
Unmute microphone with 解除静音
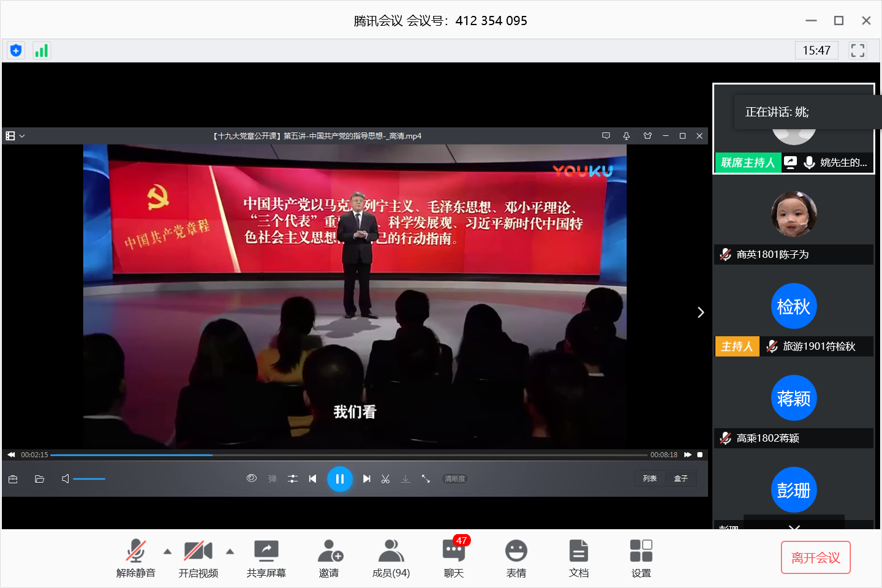pos(135,557)
